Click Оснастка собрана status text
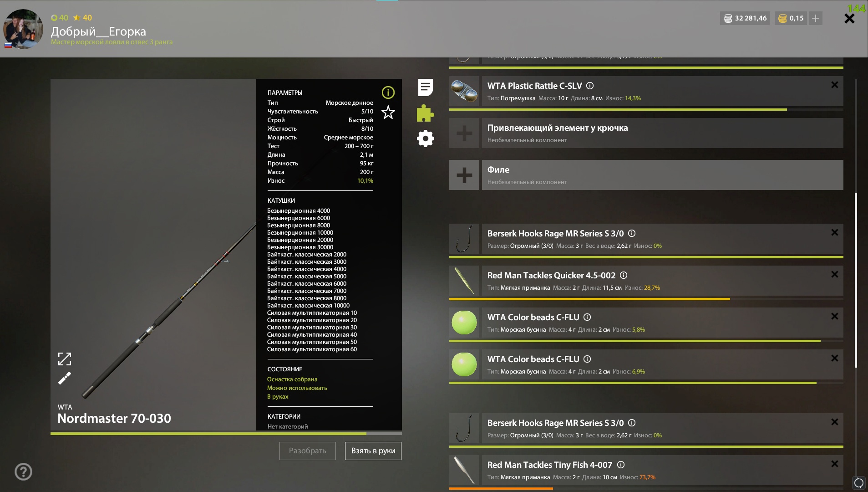This screenshot has width=868, height=492. coord(292,379)
